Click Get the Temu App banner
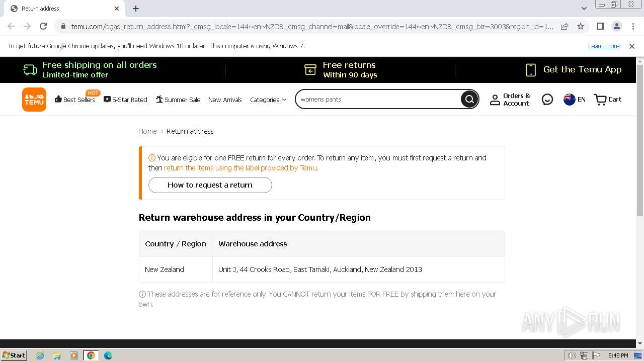 tap(574, 69)
